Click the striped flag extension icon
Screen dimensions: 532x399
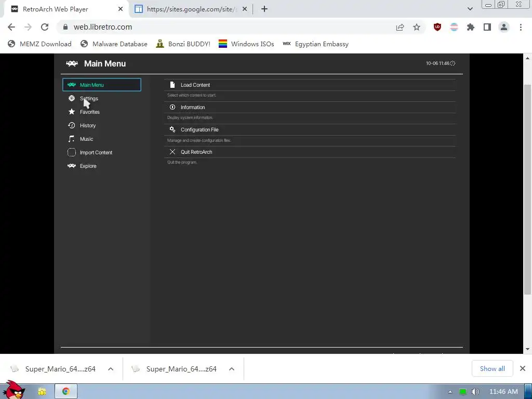[454, 27]
